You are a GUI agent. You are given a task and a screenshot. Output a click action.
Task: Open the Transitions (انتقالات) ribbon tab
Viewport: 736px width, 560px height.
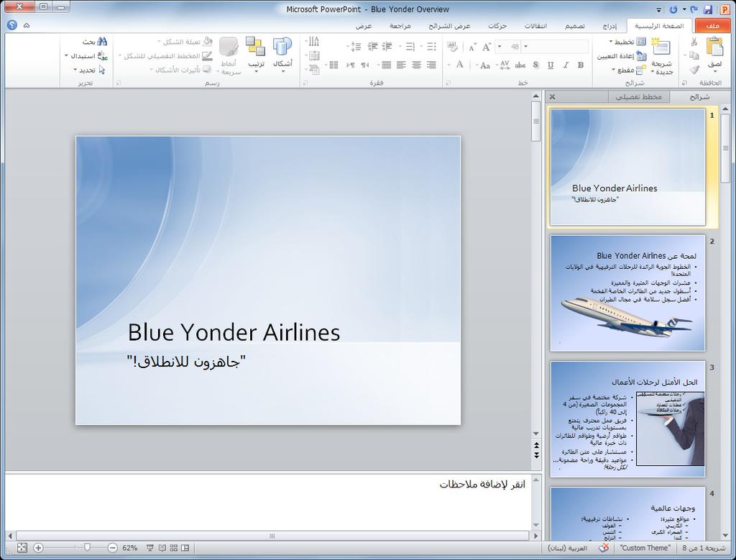tap(535, 26)
